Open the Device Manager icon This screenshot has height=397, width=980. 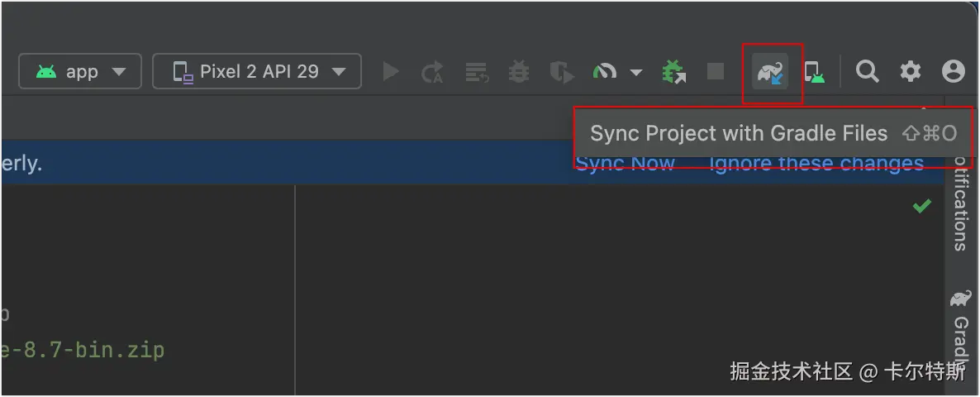(x=815, y=73)
